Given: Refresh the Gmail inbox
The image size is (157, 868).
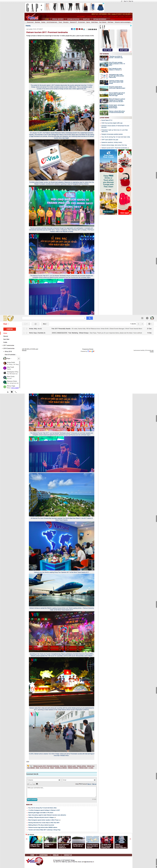Looking at the screenshot, I should pyautogui.click(x=35, y=324).
